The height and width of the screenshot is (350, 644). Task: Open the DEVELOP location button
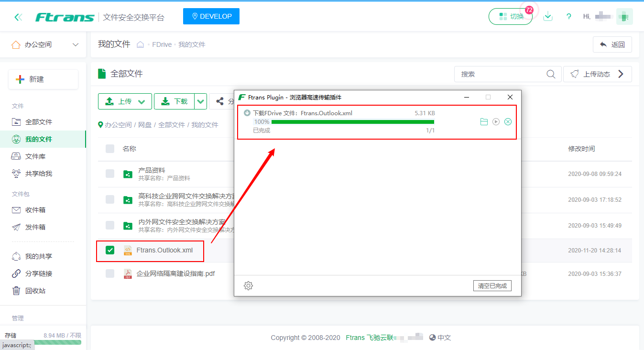(x=211, y=16)
